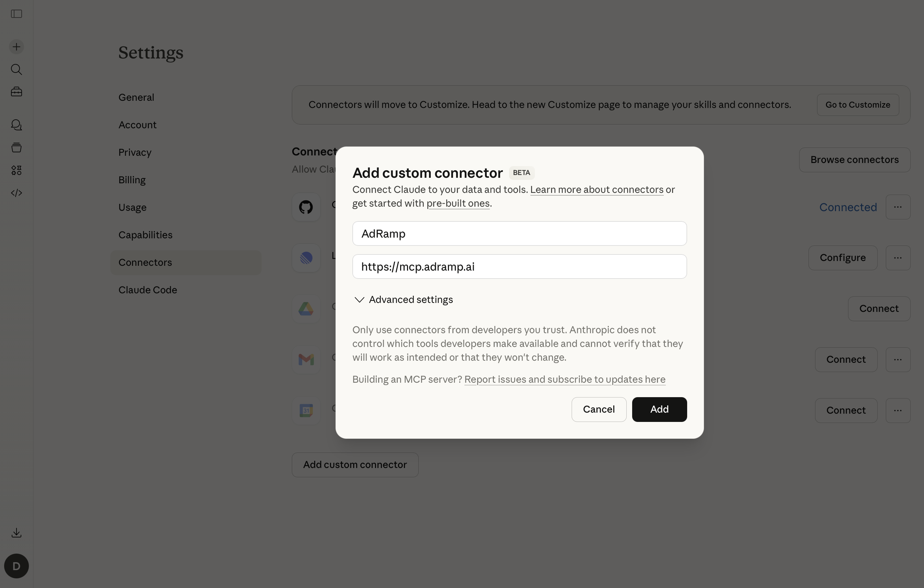Open Artifacts via the drawer icon
The image size is (924, 588).
coord(16,148)
